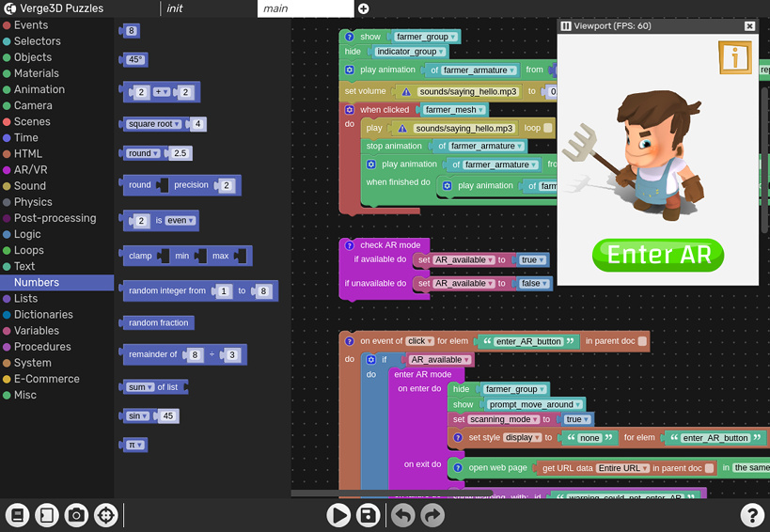Viewport: 770px width, 532px height.
Task: Switch to the init tab
Action: 174,8
